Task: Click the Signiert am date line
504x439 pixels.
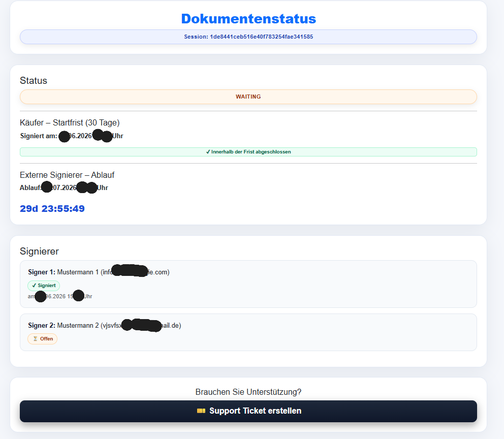Action: point(71,136)
